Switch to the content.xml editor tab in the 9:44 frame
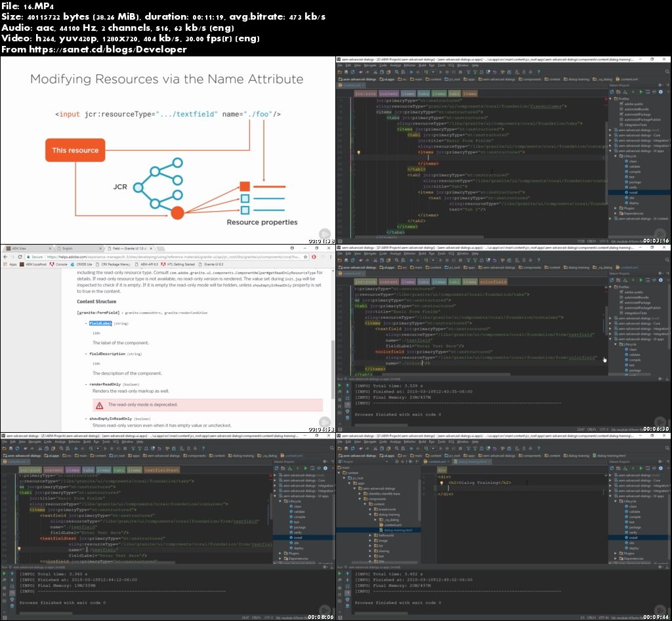672x621 pixels. [436, 462]
